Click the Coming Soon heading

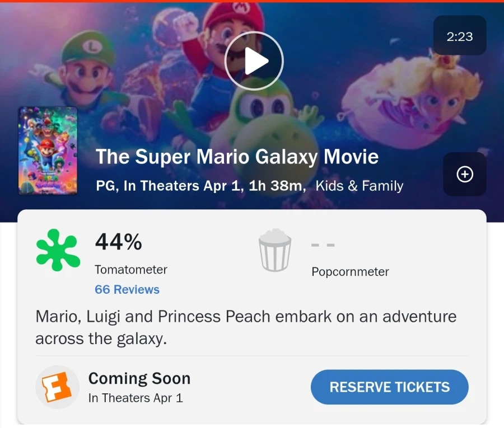[x=139, y=378]
